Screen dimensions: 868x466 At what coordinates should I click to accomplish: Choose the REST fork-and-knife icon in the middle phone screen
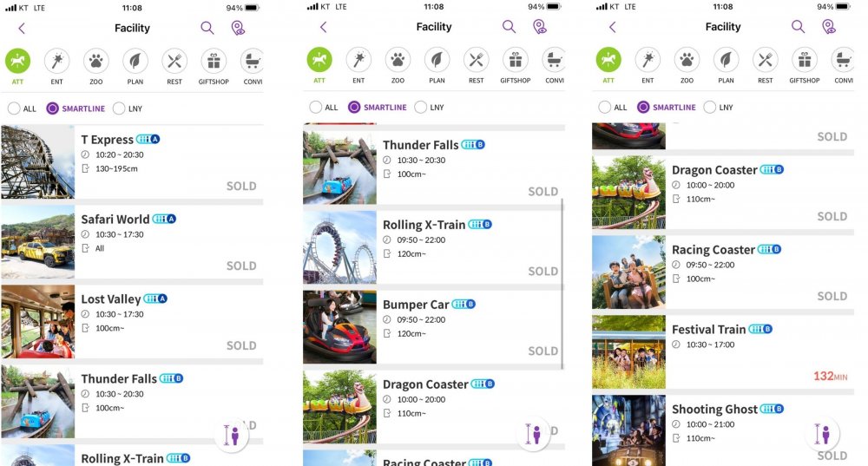coord(476,60)
